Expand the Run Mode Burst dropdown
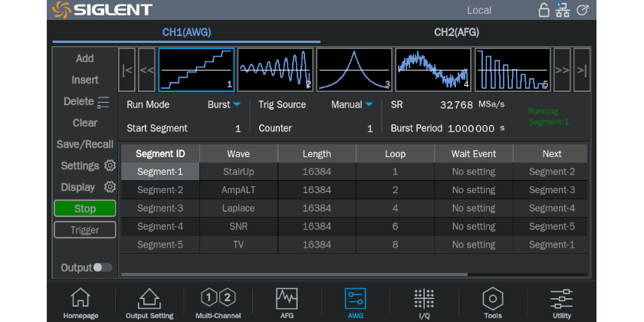 pos(225,105)
